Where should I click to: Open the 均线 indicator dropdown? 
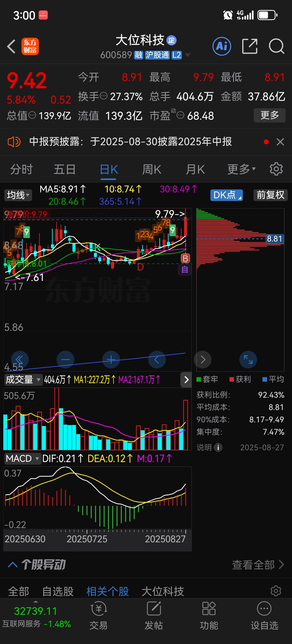tap(18, 195)
